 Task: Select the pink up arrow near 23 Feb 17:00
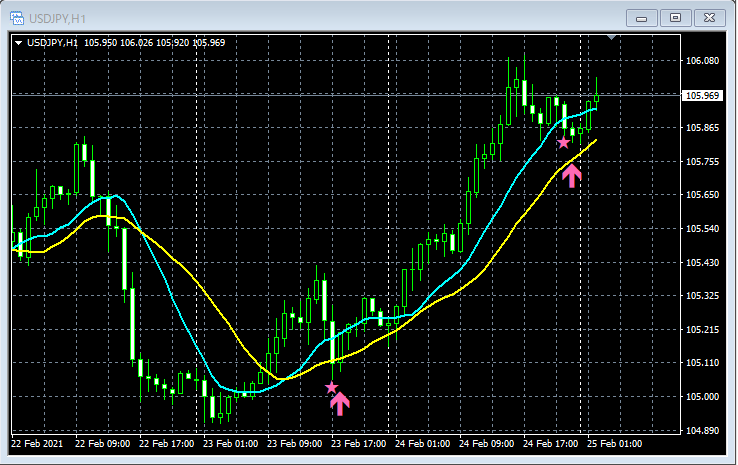[339, 404]
